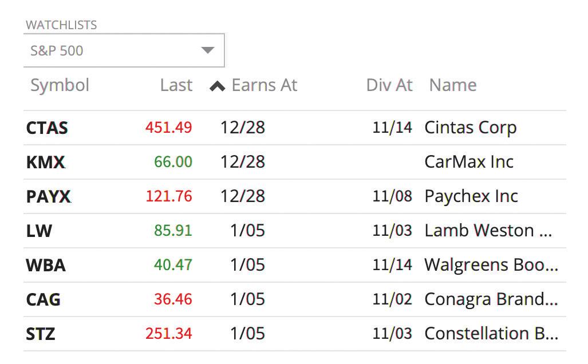Select the STZ symbol
The width and height of the screenshot is (588, 364).
pyautogui.click(x=41, y=334)
